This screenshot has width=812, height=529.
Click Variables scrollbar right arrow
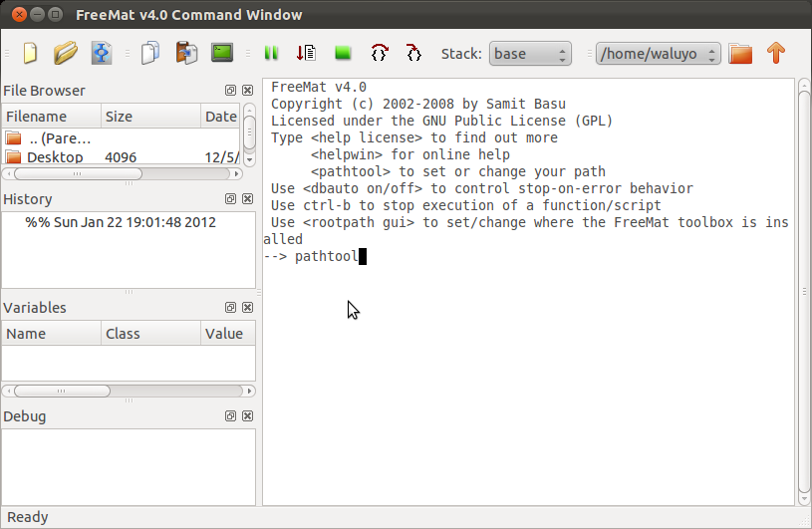(x=250, y=392)
